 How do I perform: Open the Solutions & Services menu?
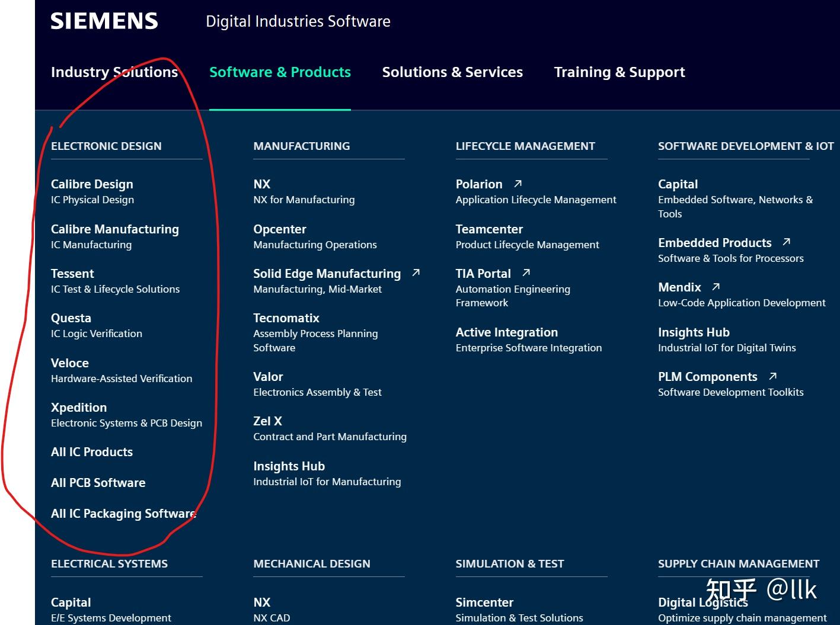452,72
